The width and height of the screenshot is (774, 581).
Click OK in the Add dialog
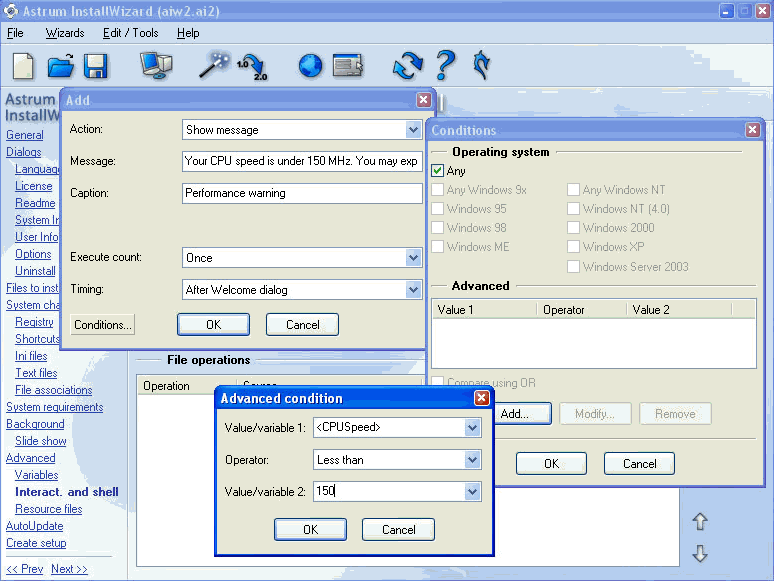[x=213, y=325]
